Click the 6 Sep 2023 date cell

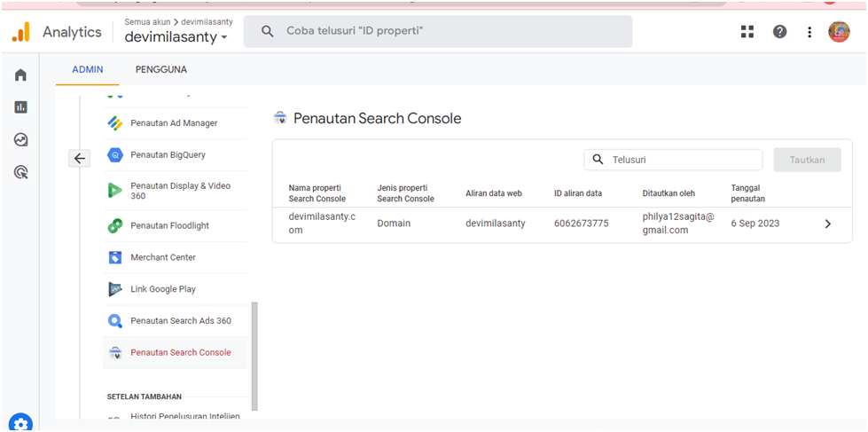755,224
